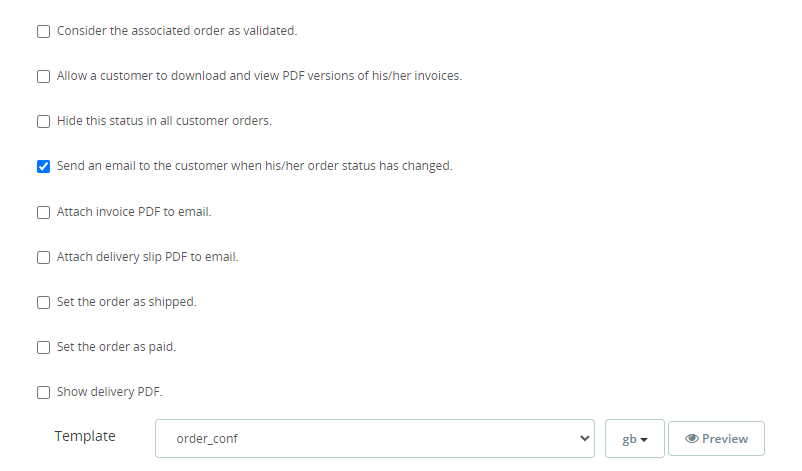Expand the gb language selector

click(x=635, y=439)
